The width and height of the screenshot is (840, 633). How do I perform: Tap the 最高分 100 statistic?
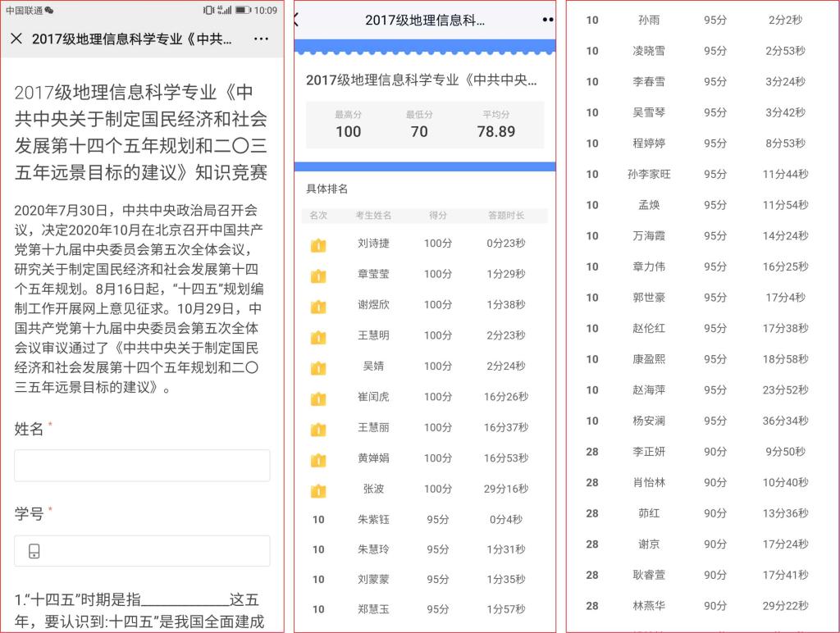pyautogui.click(x=348, y=125)
